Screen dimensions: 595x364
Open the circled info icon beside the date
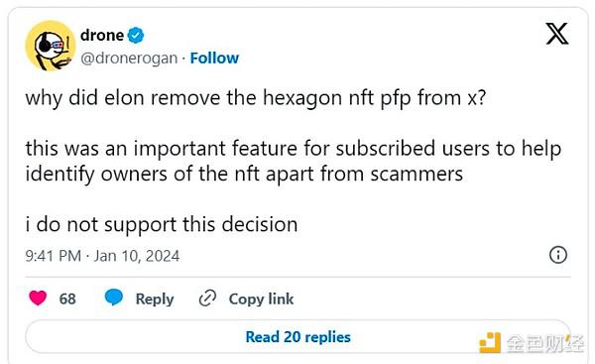click(x=558, y=255)
